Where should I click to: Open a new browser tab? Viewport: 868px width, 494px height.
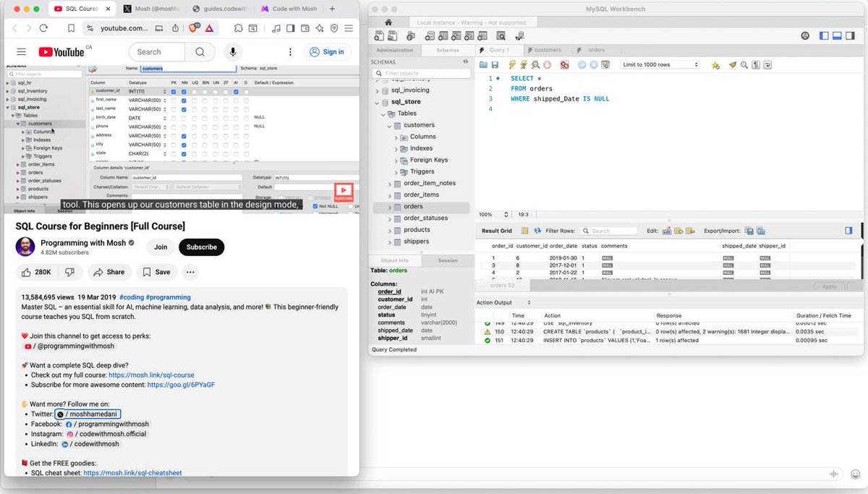(333, 9)
